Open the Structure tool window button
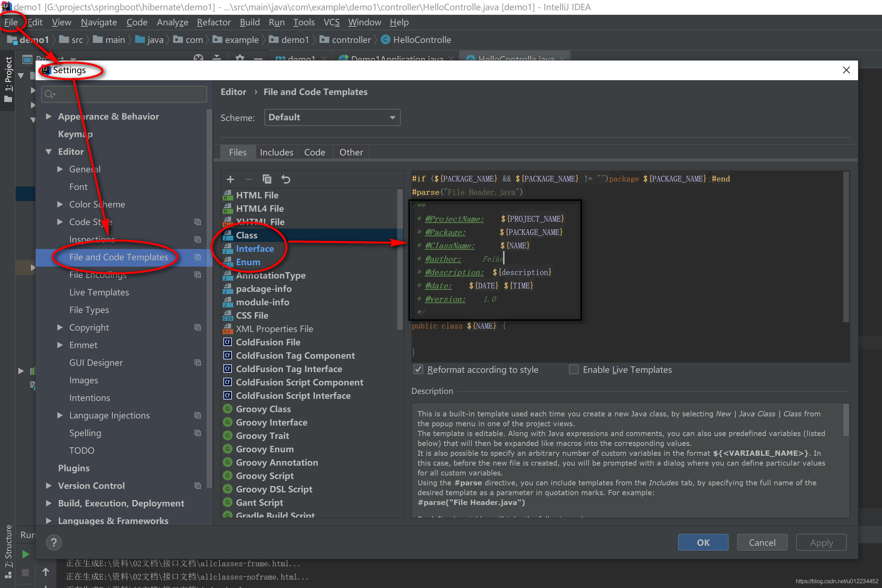882x588 pixels. (x=8, y=551)
